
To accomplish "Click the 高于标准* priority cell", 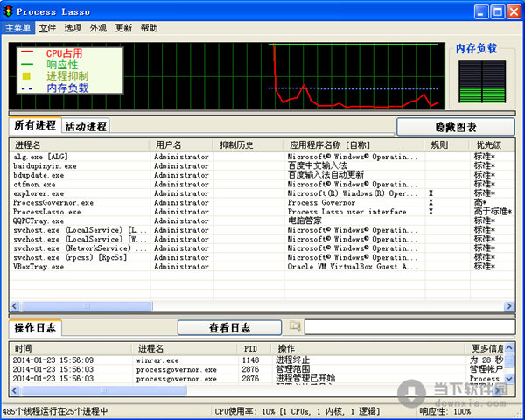I will pyautogui.click(x=493, y=212).
